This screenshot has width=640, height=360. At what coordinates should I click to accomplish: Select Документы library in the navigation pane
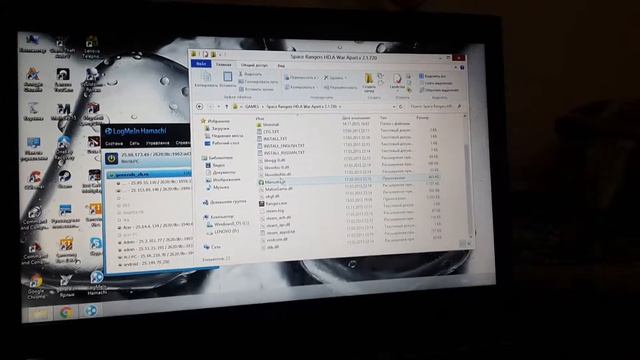click(221, 173)
